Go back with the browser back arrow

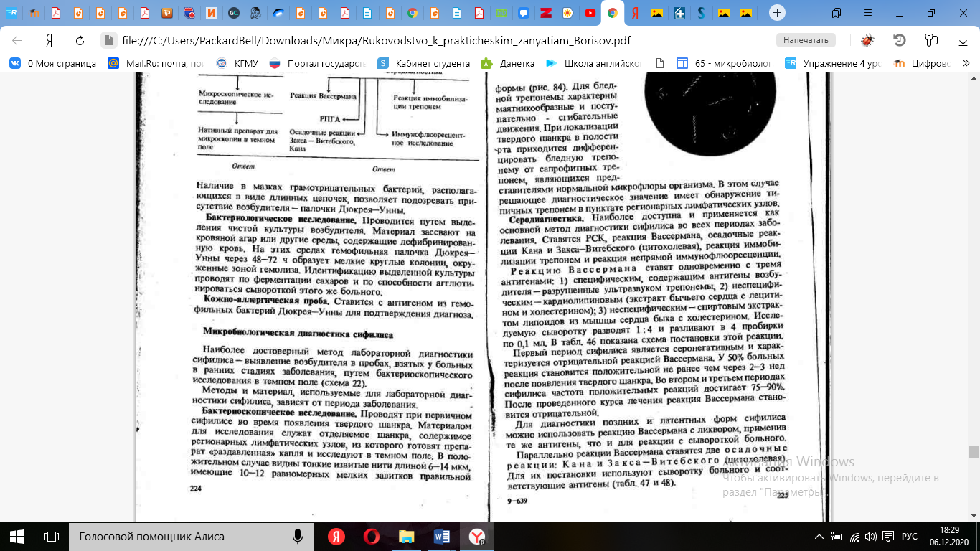(17, 40)
